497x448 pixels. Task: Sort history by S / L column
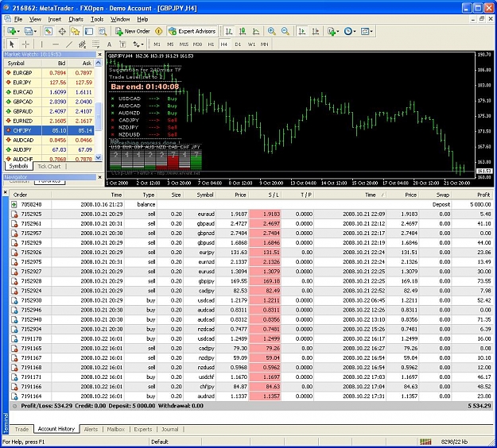[x=265, y=195]
